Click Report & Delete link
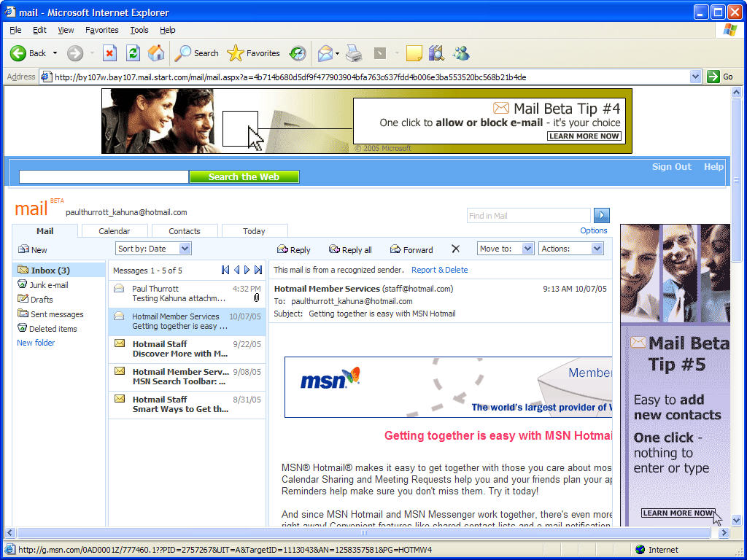747x560 pixels. [440, 270]
